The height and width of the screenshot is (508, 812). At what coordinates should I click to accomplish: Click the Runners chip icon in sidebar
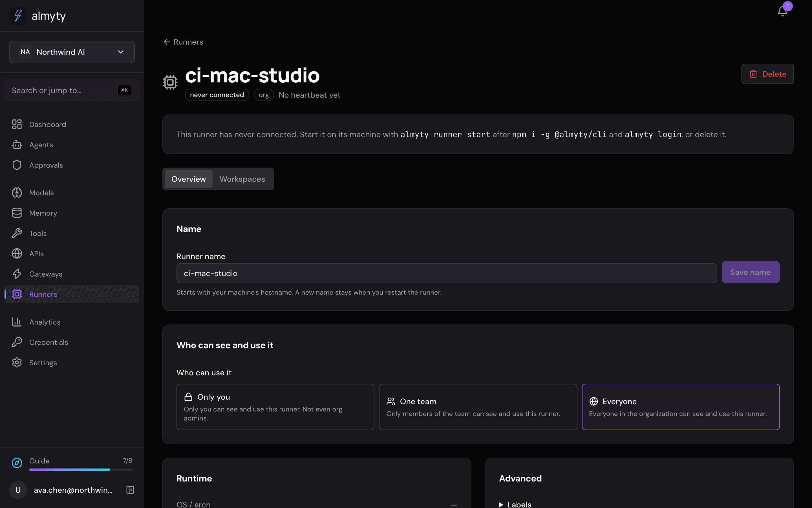[17, 294]
